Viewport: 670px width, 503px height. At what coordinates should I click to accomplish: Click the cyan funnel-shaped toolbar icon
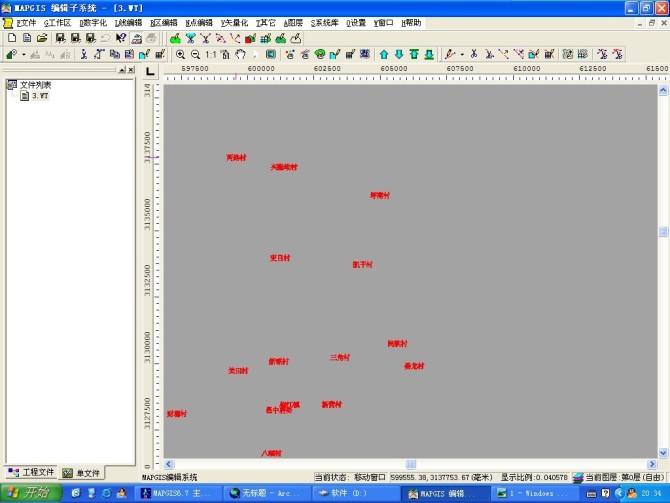click(191, 39)
